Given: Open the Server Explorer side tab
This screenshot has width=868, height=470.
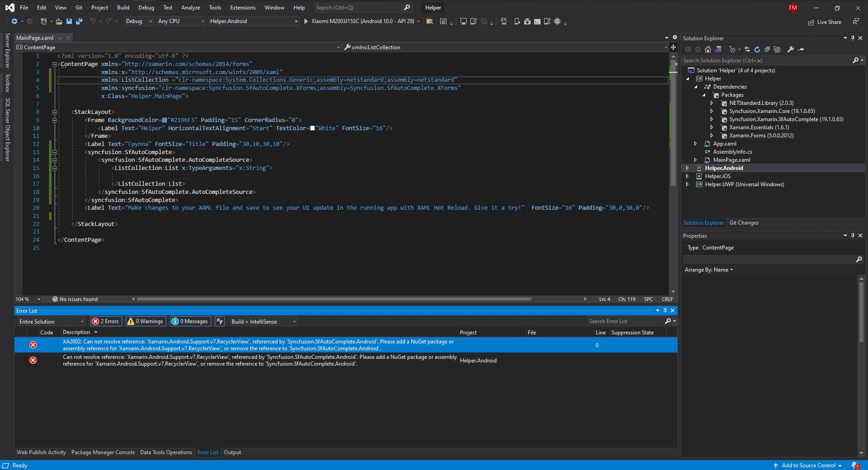Looking at the screenshot, I should (x=7, y=50).
